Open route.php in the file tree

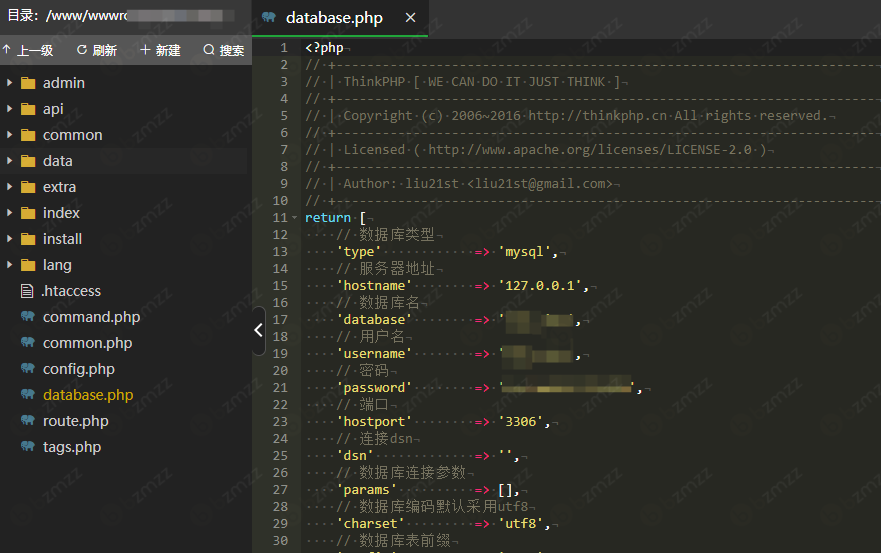(x=76, y=421)
